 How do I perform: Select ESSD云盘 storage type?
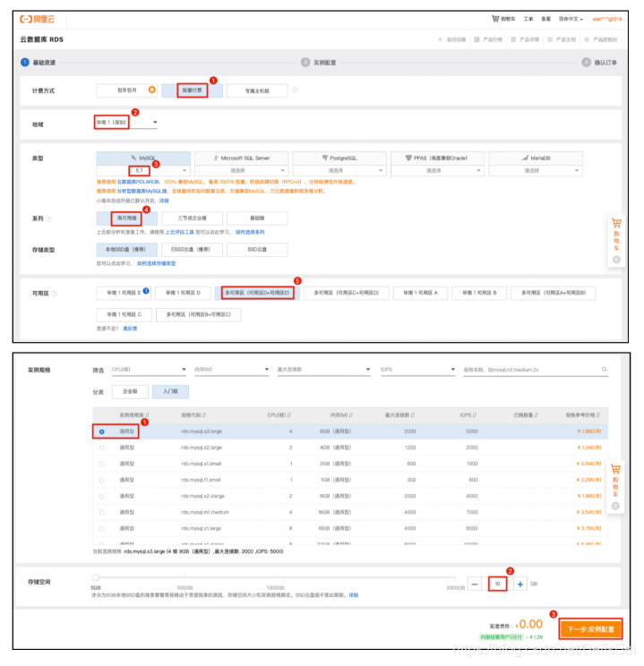(x=193, y=250)
